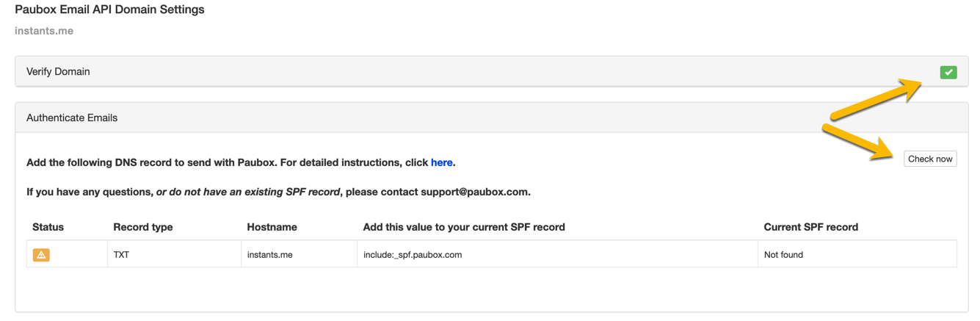
Task: Click the Paubox Email API Domain Settings title
Action: pyautogui.click(x=109, y=10)
